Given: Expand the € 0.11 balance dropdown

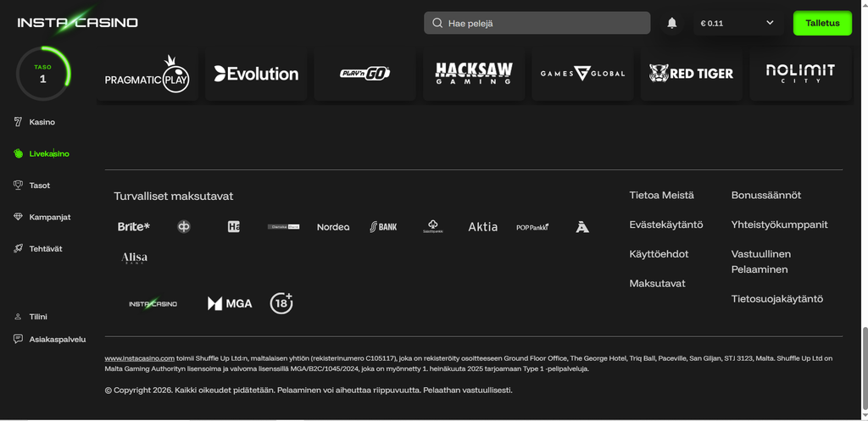Looking at the screenshot, I should tap(738, 23).
